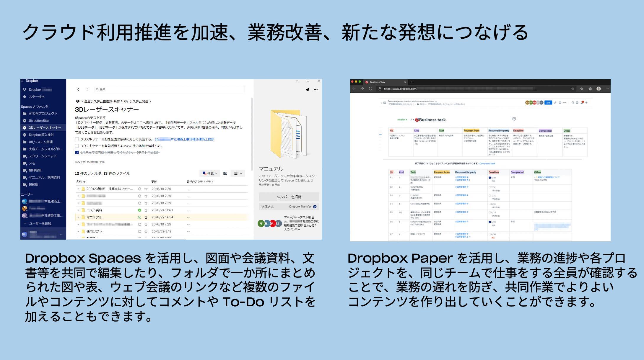Switch to the Business Task browser tab
Screen dimensions: 644x360
(x=386, y=82)
